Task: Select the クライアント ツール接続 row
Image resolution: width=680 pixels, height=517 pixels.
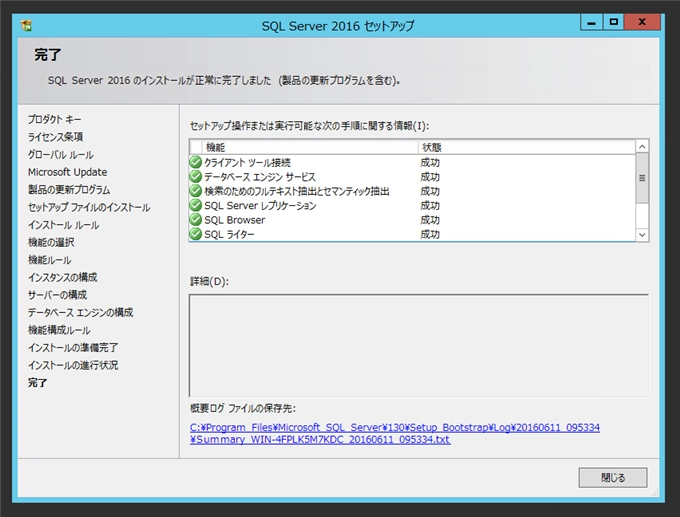Action: click(412, 163)
